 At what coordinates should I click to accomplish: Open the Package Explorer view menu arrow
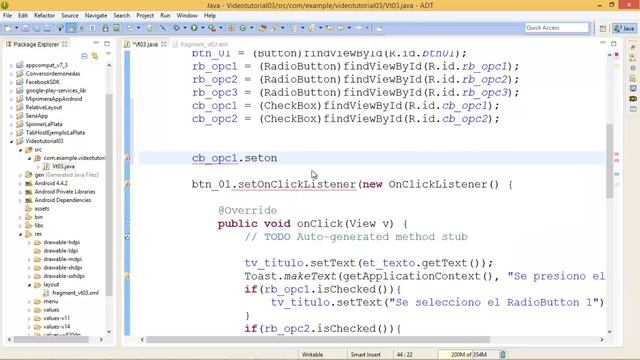108,53
